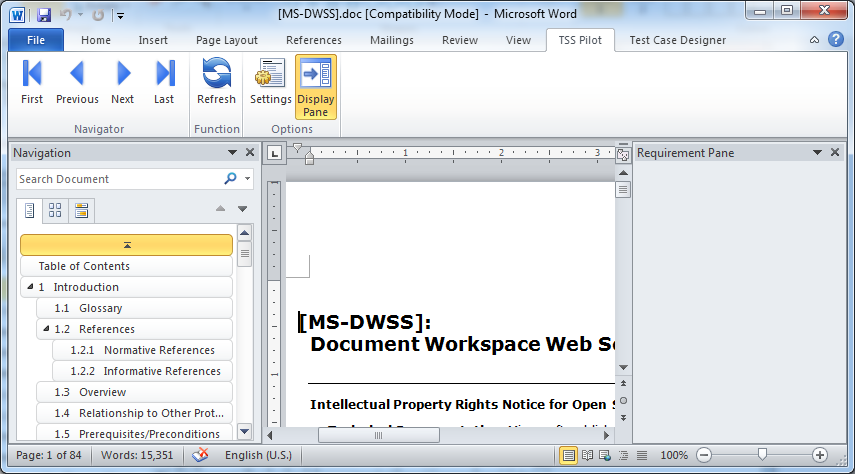
Task: Go to Previous requirement
Action: point(77,82)
